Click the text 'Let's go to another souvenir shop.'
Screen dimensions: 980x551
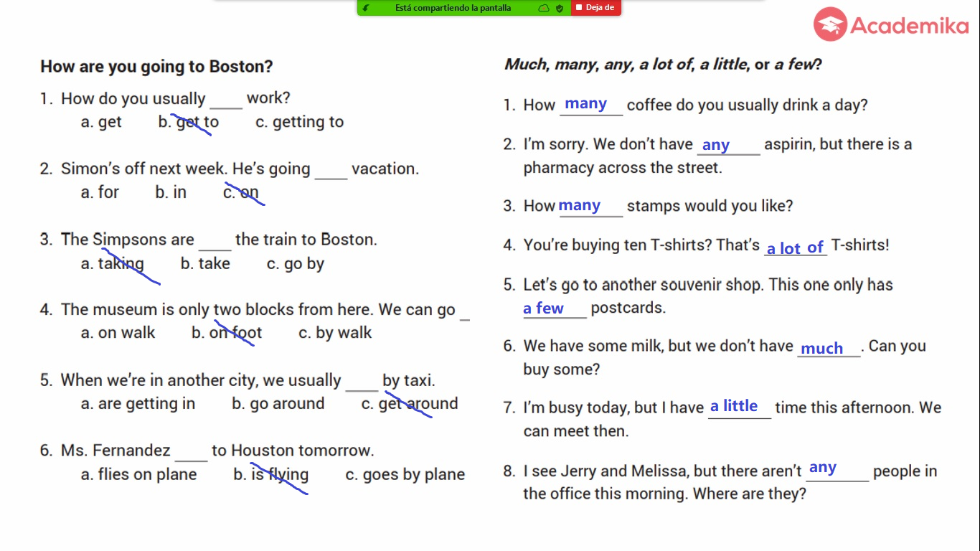[644, 285]
